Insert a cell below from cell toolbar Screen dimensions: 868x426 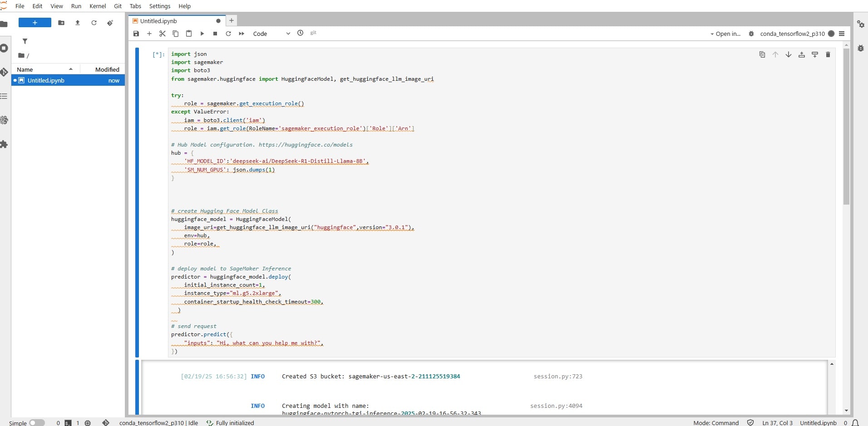click(x=815, y=54)
